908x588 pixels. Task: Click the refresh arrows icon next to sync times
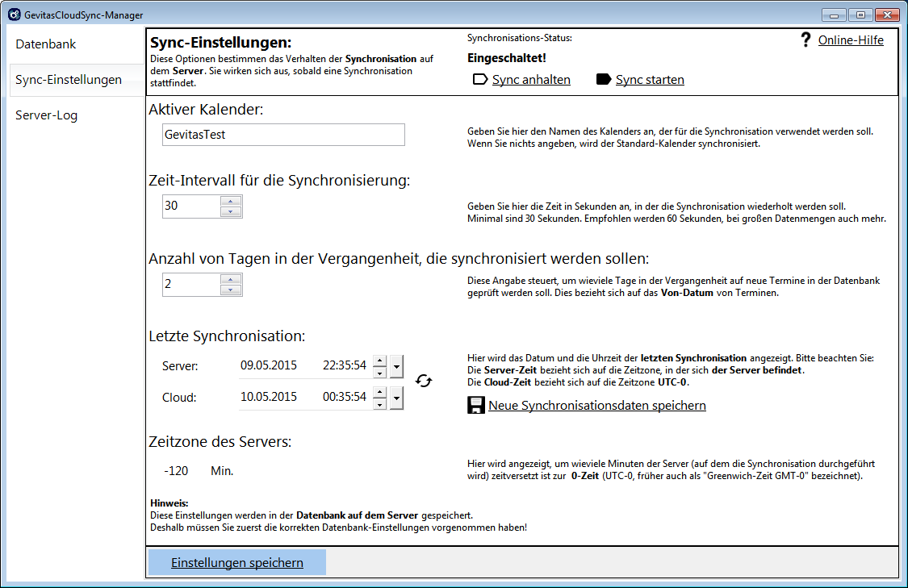(424, 381)
